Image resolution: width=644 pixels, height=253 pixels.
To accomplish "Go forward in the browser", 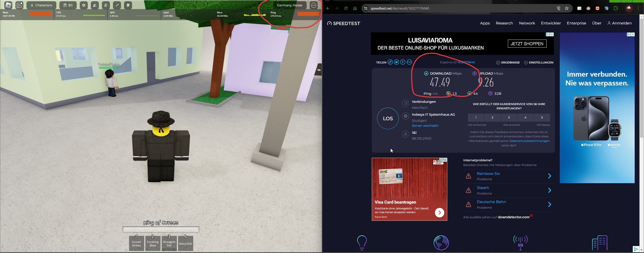I will tap(337, 8).
